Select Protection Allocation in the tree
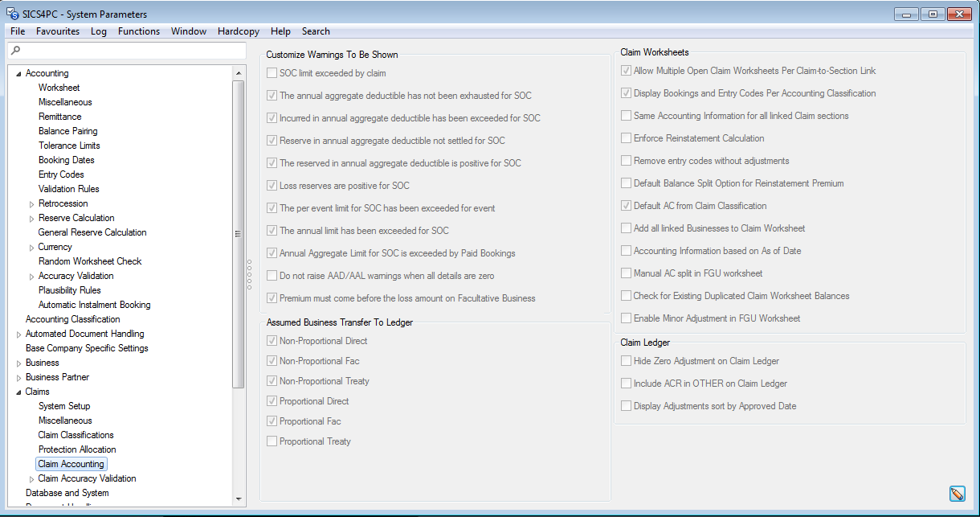980x517 pixels. coord(77,449)
